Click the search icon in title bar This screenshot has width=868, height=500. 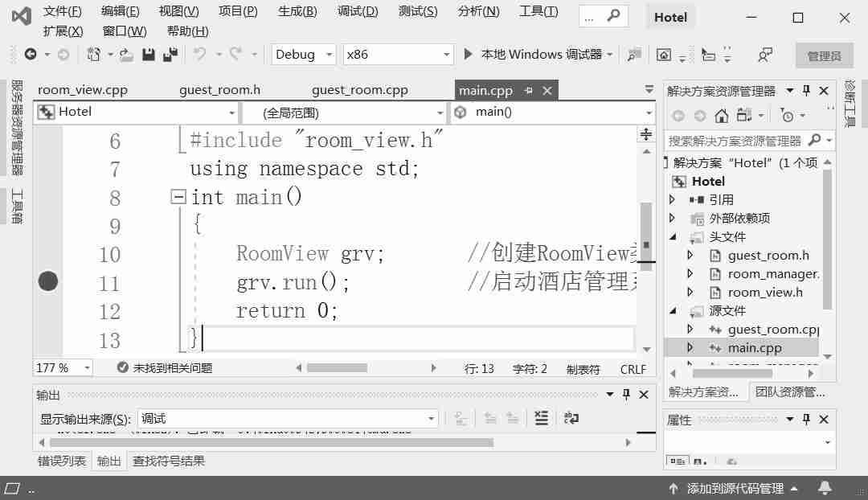click(x=613, y=16)
